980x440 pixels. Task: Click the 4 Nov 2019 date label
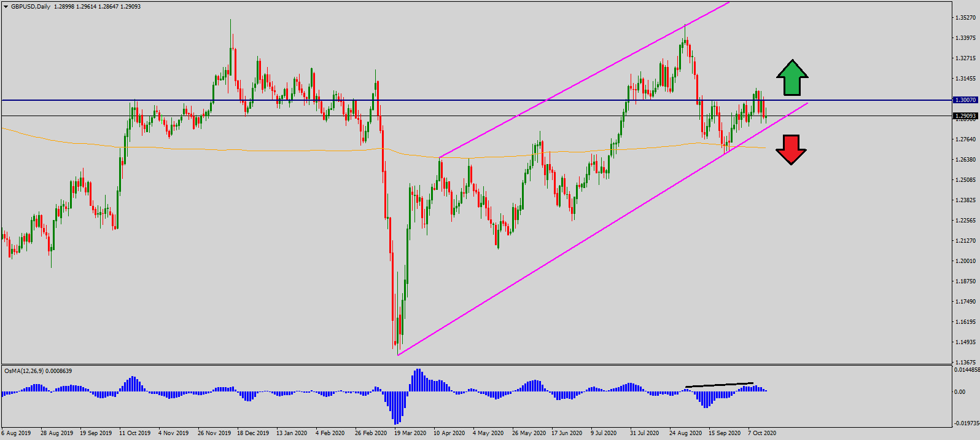click(x=174, y=433)
